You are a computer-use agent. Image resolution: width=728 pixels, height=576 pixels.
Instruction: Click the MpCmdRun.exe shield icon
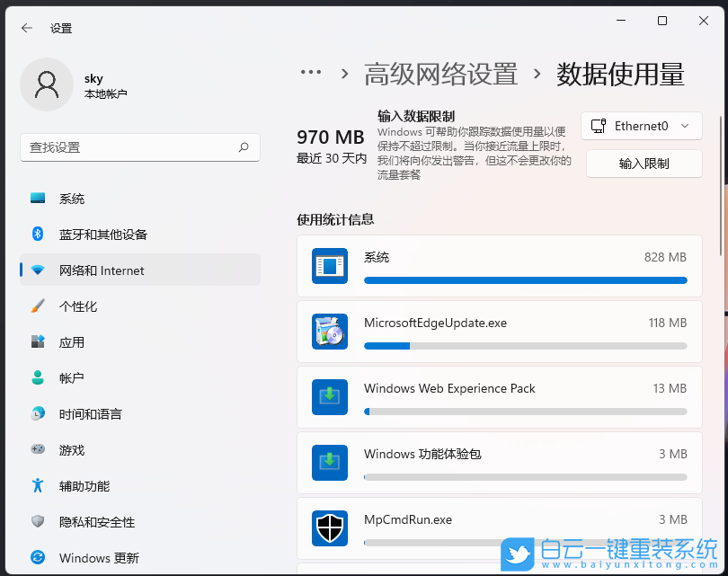click(331, 527)
